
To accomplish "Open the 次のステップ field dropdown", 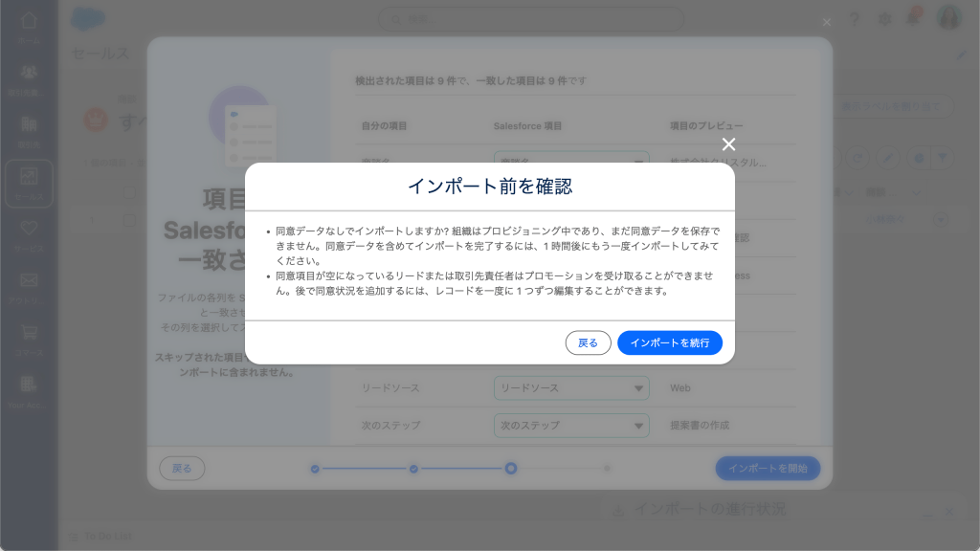I will click(571, 426).
